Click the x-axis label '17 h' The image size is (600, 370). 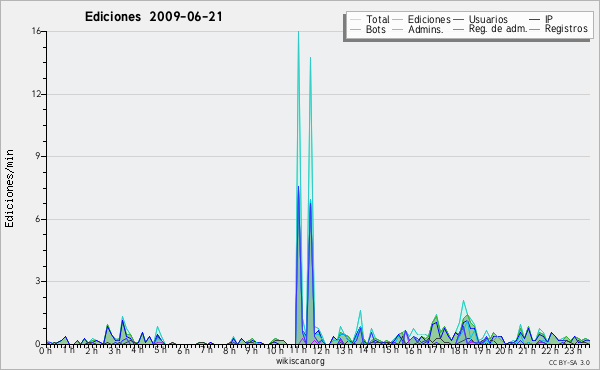pyautogui.click(x=436, y=350)
